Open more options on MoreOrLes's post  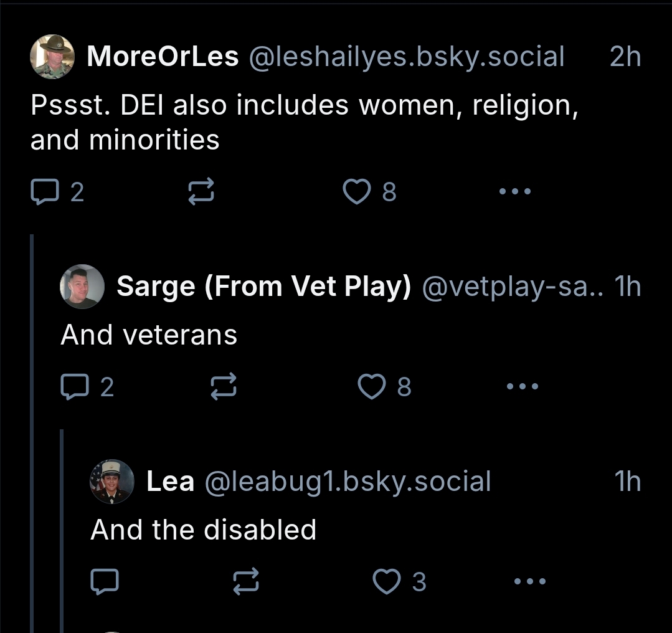coord(515,192)
